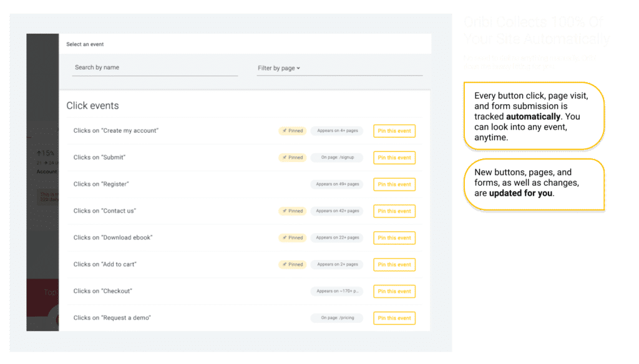Open the Filter by page dropdown
Viewport: 639px width, 364px height.
point(279,68)
